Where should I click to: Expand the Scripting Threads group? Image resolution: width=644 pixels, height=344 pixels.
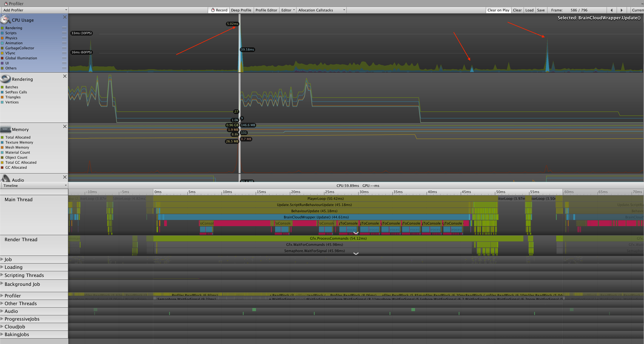pyautogui.click(x=2, y=275)
